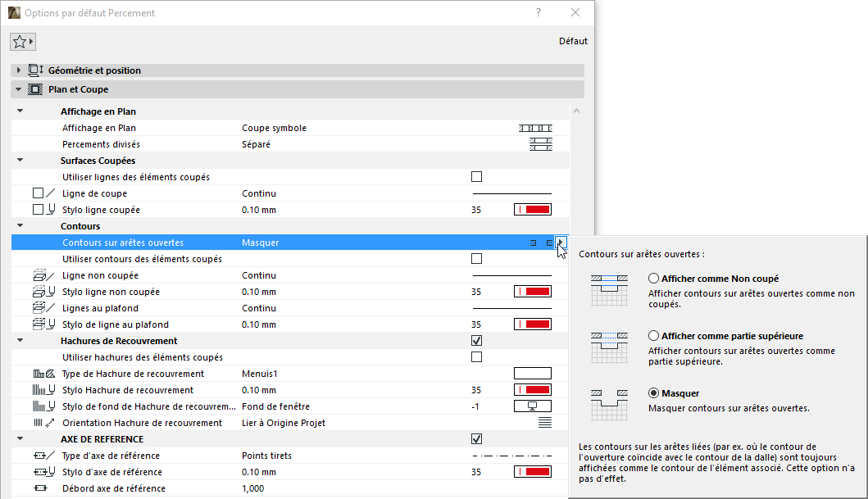868x499 pixels.
Task: Click the Stylo de ligne au plafond icon
Action: (43, 324)
